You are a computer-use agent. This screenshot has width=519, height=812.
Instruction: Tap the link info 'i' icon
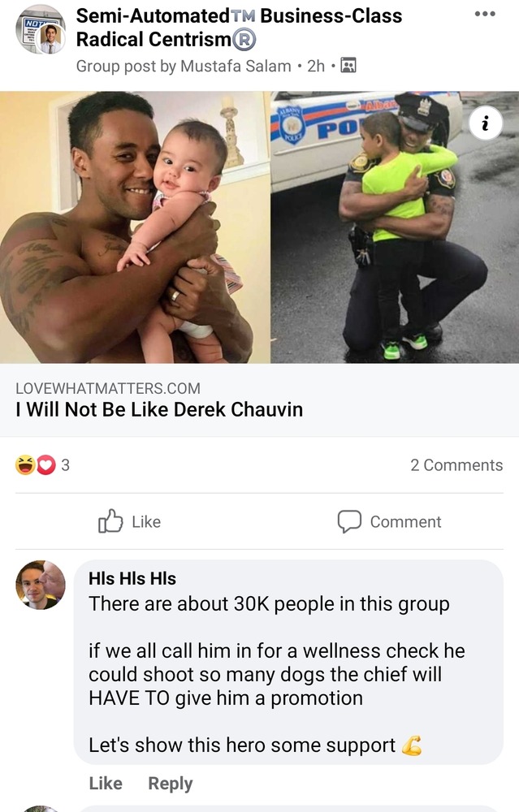click(486, 123)
